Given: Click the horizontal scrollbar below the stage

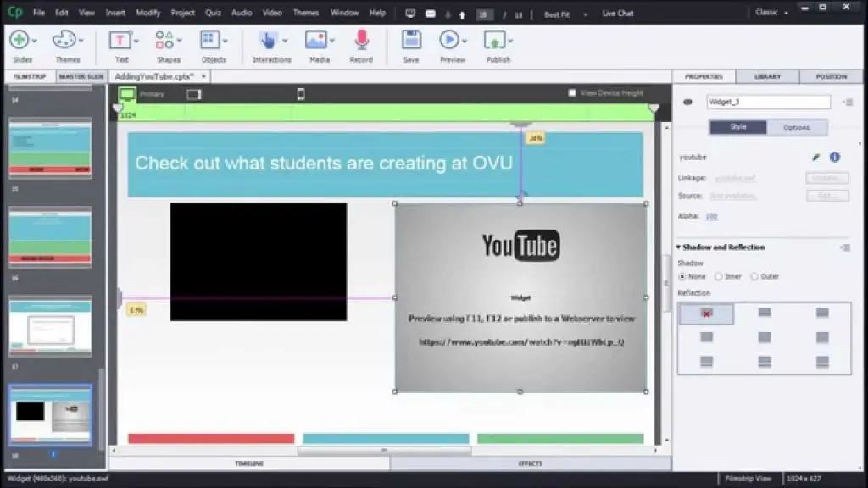Looking at the screenshot, I should point(384,451).
